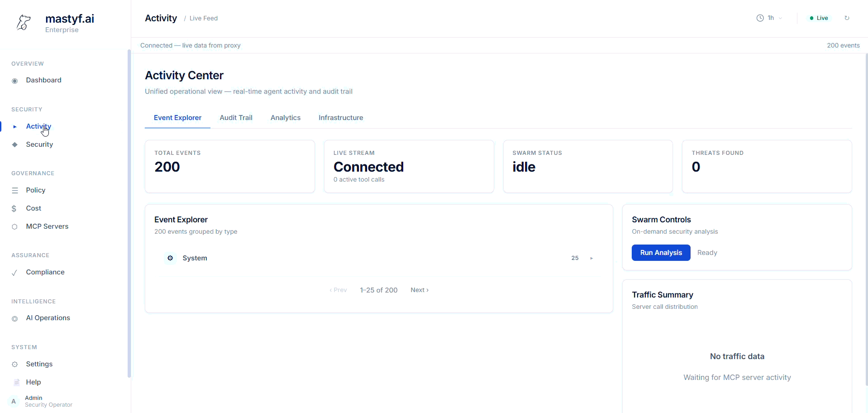868x413 pixels.
Task: Switch to the Event Explorer tab
Action: coord(177,118)
